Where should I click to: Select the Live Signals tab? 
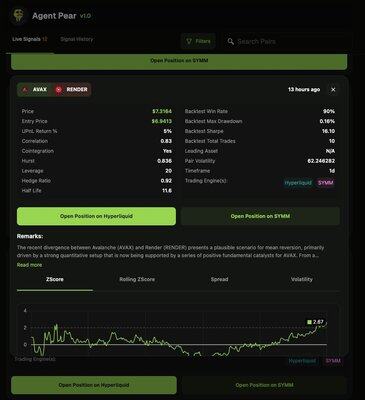pos(29,39)
